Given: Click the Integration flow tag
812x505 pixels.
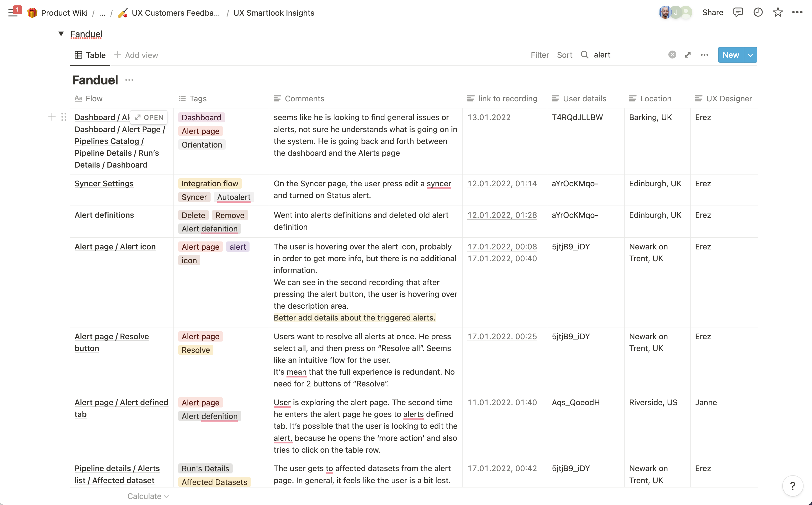Looking at the screenshot, I should tap(210, 183).
